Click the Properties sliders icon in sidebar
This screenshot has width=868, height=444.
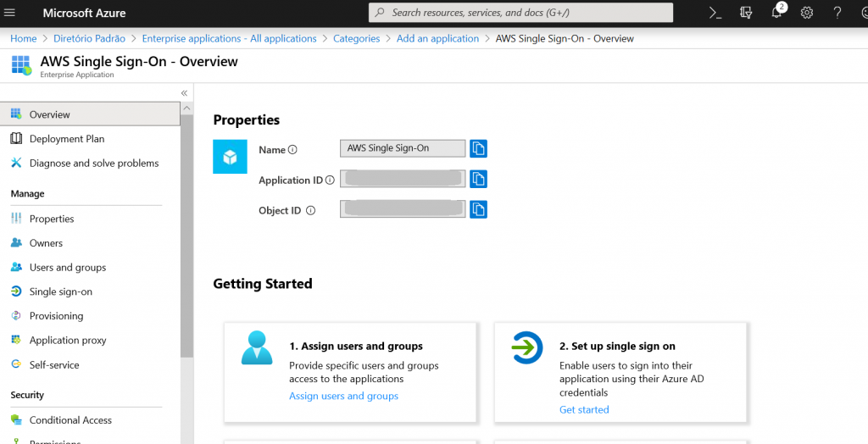point(16,218)
